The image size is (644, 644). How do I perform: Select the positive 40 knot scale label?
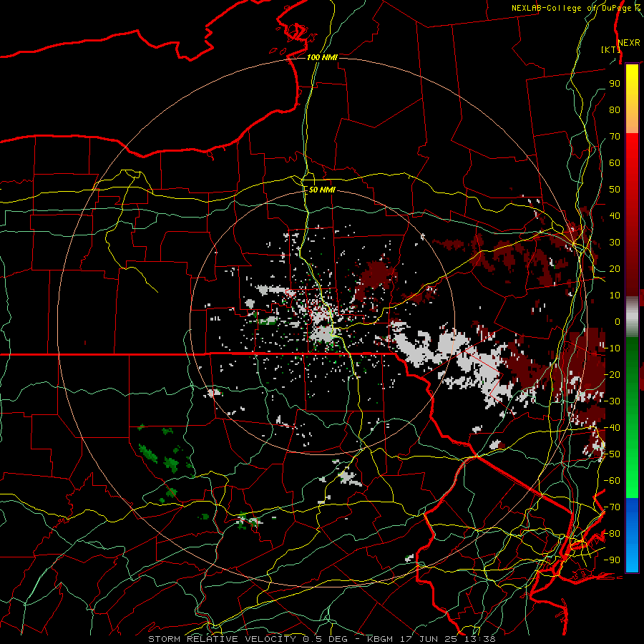click(x=615, y=215)
